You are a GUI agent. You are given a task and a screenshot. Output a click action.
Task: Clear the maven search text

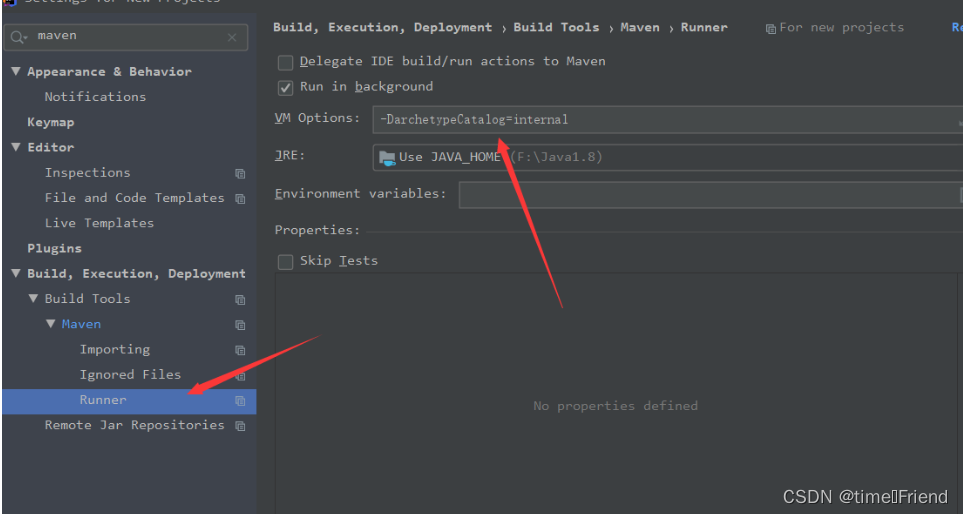(232, 37)
